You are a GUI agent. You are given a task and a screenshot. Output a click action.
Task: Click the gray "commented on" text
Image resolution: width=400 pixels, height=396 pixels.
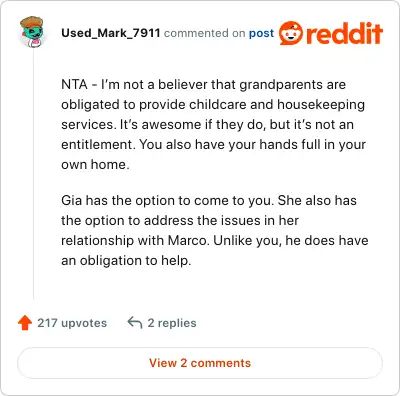[205, 33]
